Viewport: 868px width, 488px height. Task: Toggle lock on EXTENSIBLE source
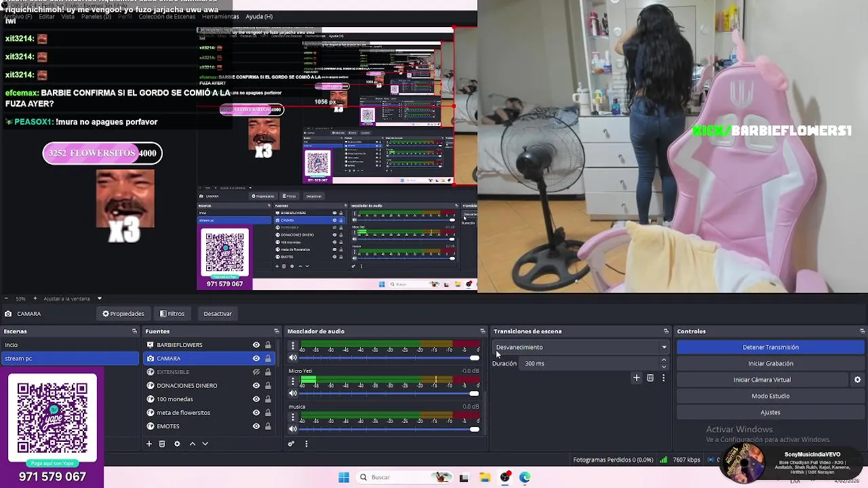click(x=268, y=372)
